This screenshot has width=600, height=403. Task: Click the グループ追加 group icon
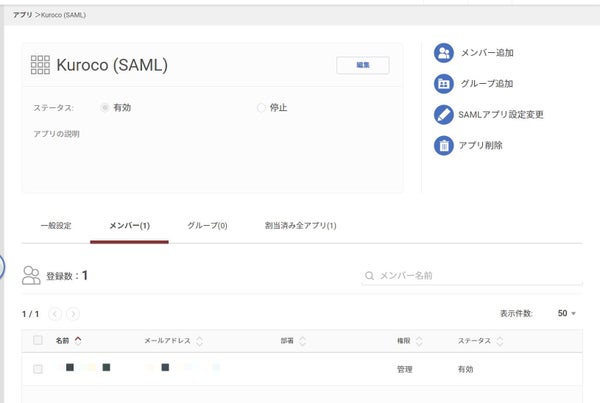click(x=443, y=83)
